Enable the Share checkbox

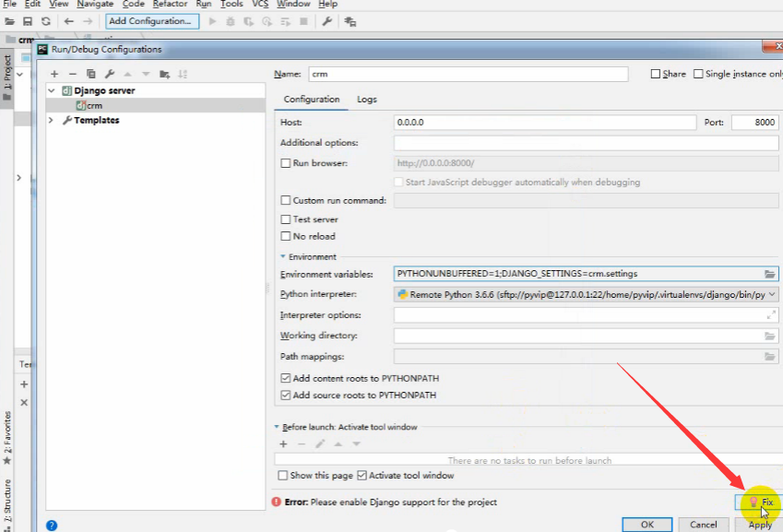[656, 74]
